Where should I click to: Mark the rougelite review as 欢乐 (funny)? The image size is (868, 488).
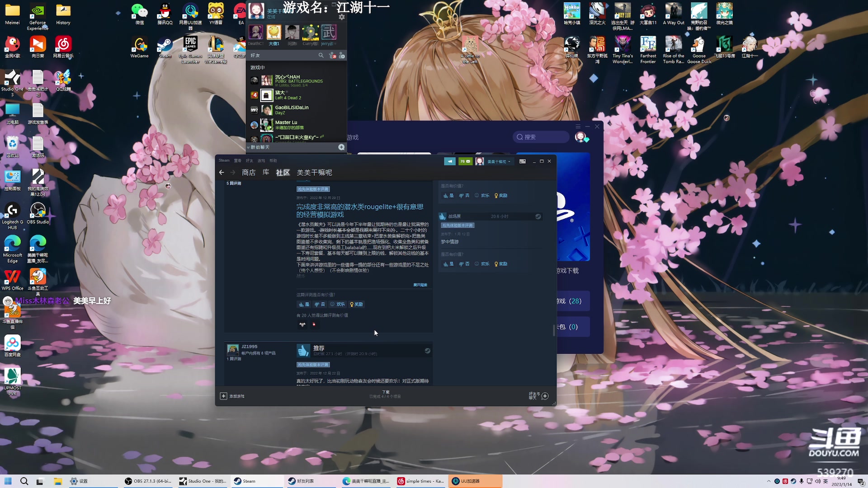(337, 304)
